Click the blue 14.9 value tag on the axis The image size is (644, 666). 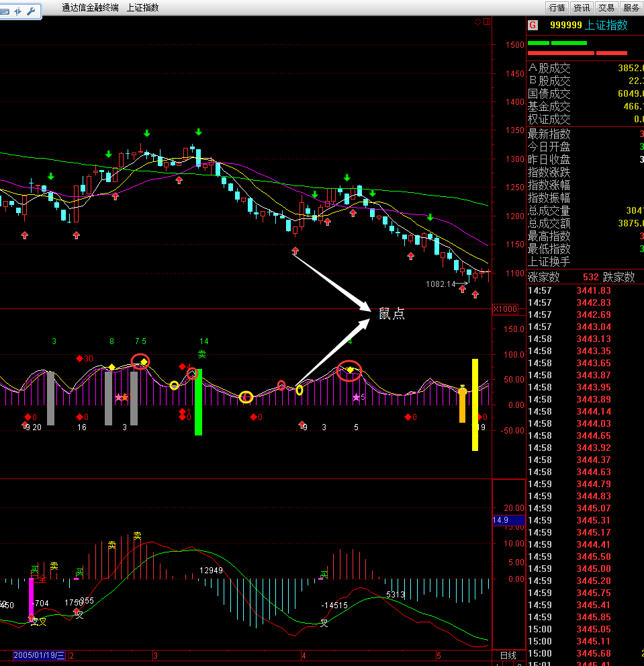[x=500, y=520]
